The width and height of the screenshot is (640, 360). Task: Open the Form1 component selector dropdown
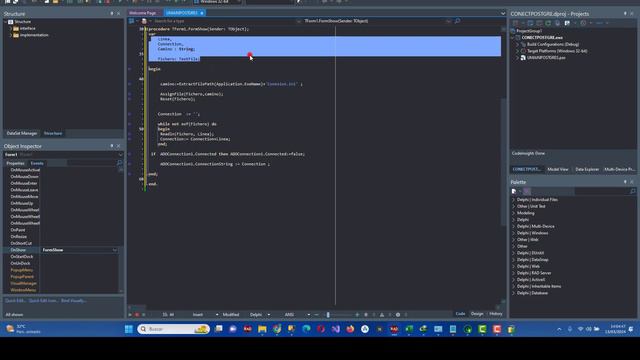tap(120, 155)
